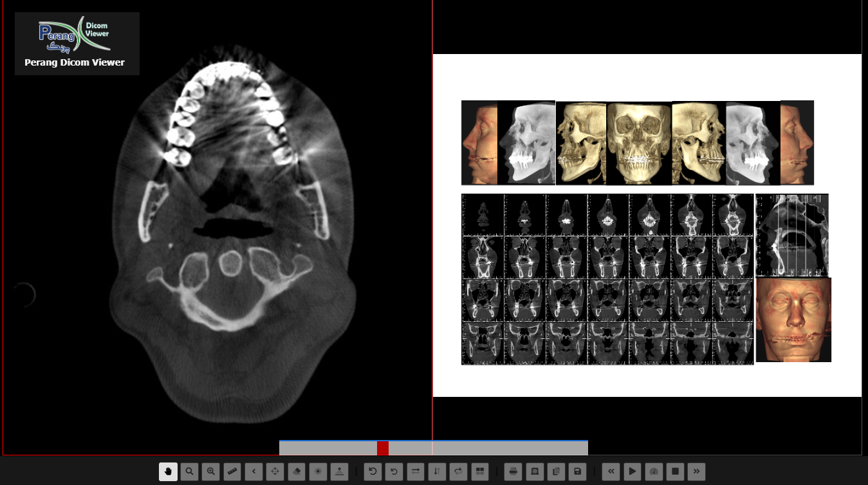This screenshot has width=868, height=485.
Task: Click the "Perang Dicom Viewer" logo text
Action: point(75,62)
